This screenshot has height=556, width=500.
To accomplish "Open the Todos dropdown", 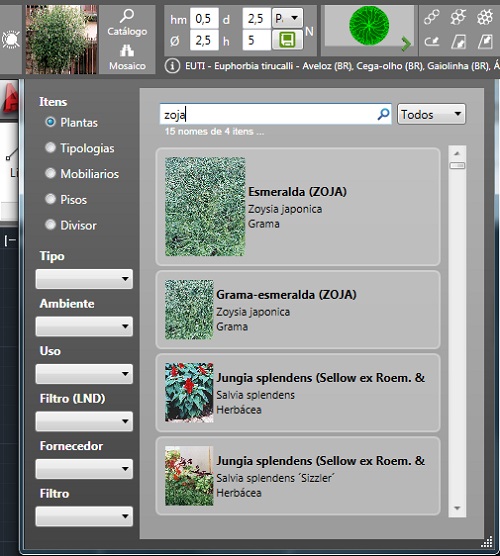I will click(x=431, y=114).
